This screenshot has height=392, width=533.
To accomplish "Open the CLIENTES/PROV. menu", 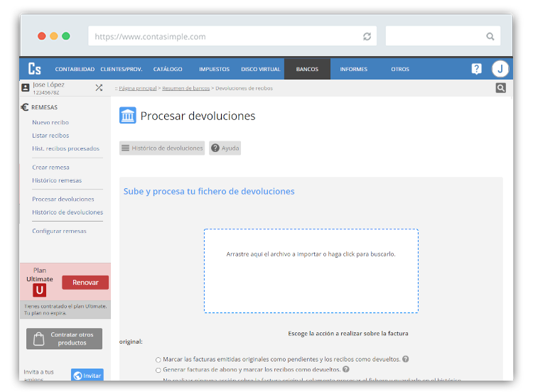I will coord(122,70).
